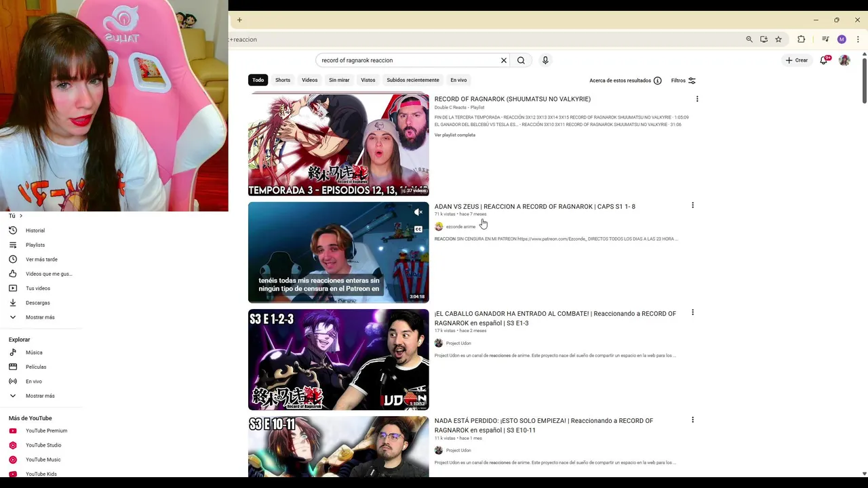
Task: Toggle captions on the ADAN VS ZEUS preview
Action: [418, 229]
